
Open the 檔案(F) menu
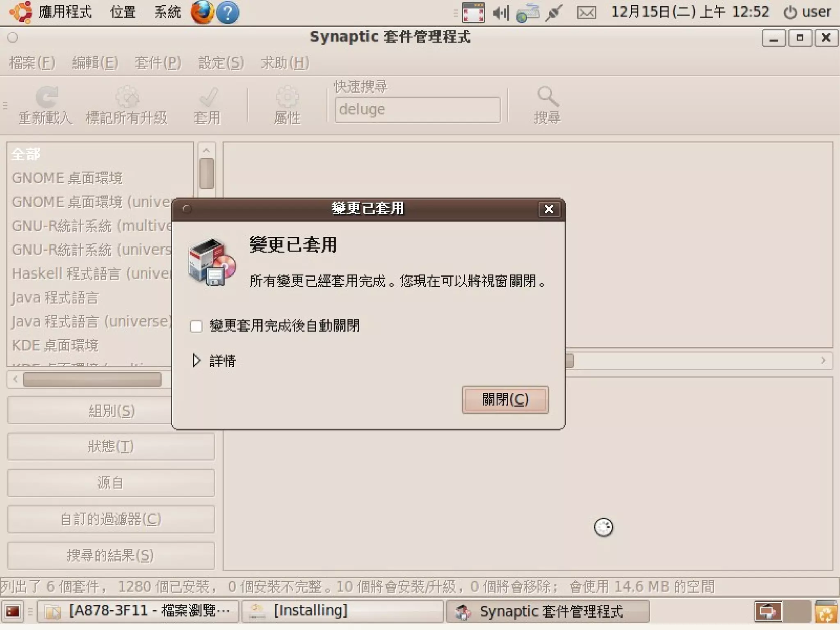pos(32,63)
